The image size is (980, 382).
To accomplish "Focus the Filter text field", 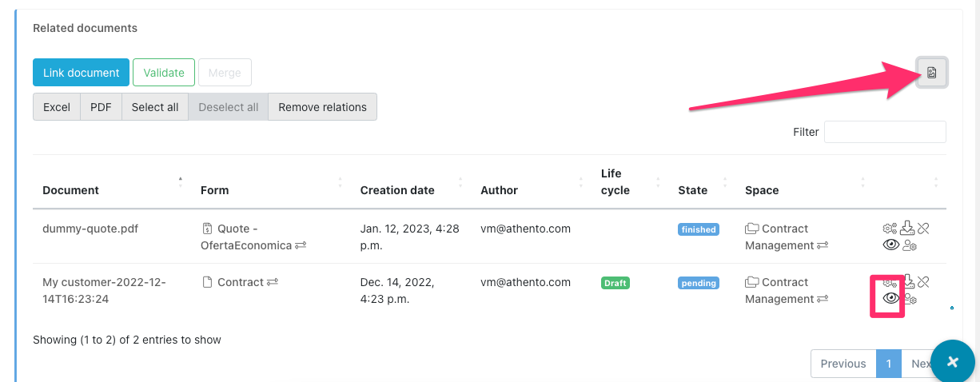I will click(x=885, y=132).
